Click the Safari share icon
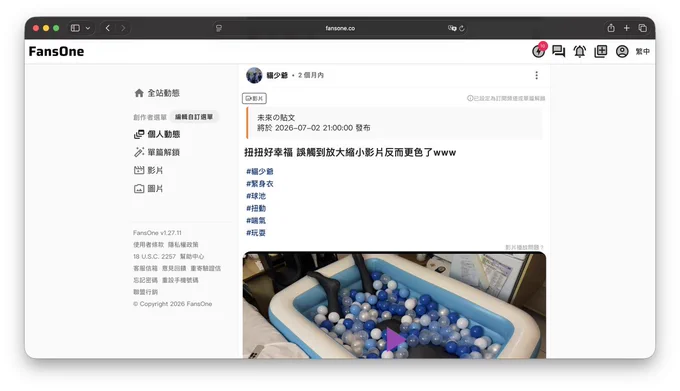This screenshot has width=680, height=391. click(611, 28)
